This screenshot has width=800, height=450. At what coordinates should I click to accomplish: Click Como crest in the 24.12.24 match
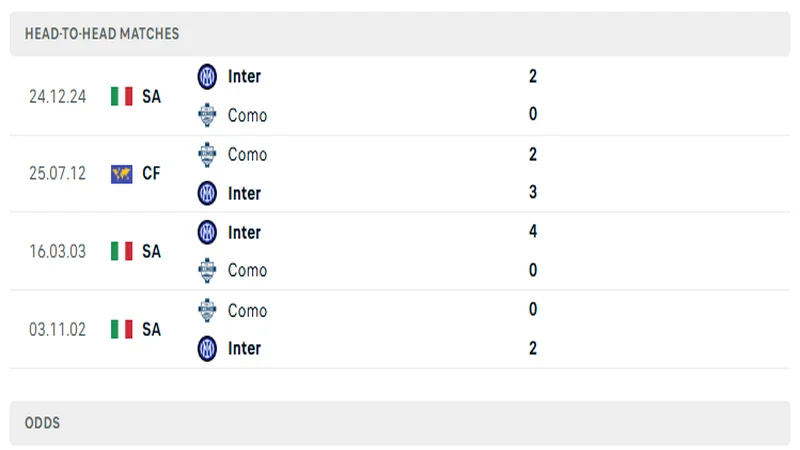click(207, 115)
